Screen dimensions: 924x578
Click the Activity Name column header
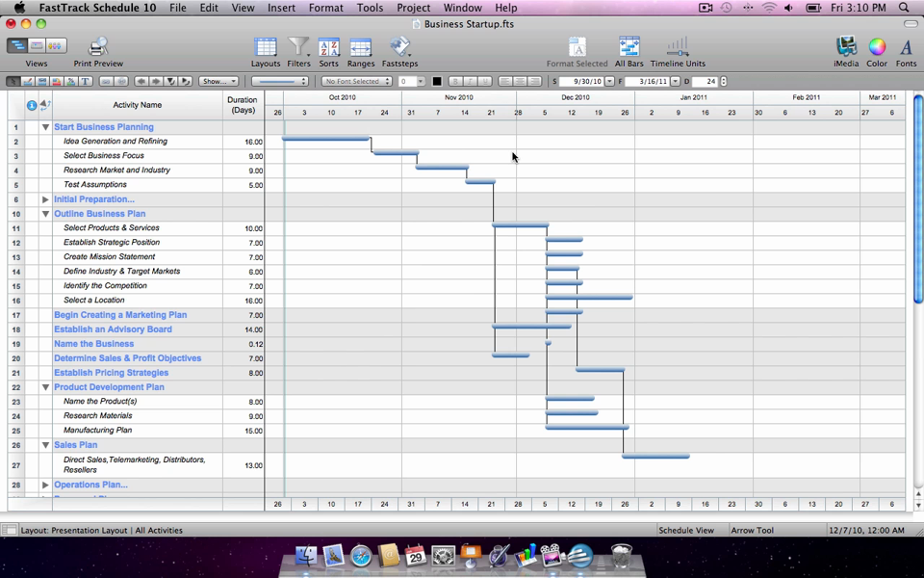138,105
